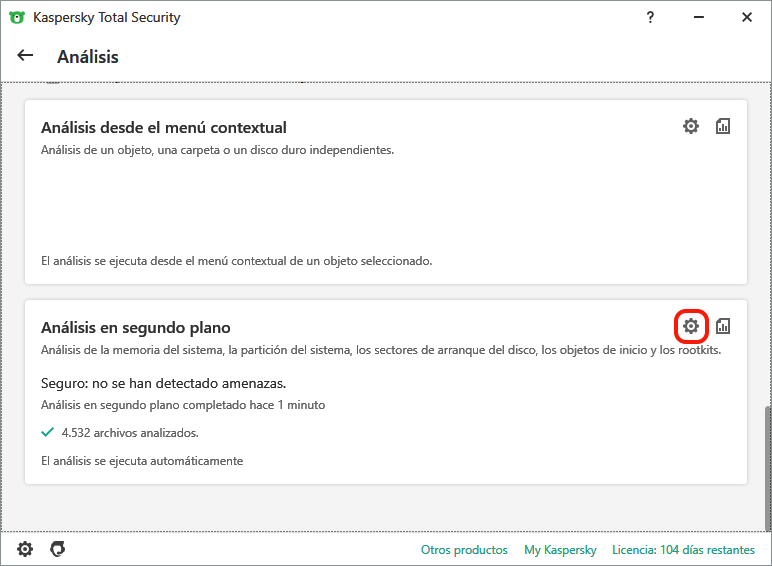Screen dimensions: 772x566
Task: Select the Análisis en segundo plano heading
Action: coord(135,327)
